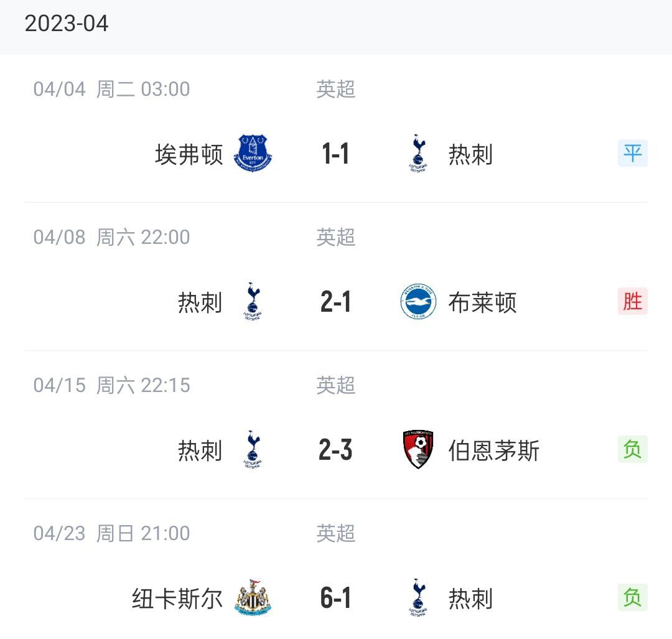The width and height of the screenshot is (672, 639).
Task: Click the Everton club crest
Action: [x=253, y=153]
